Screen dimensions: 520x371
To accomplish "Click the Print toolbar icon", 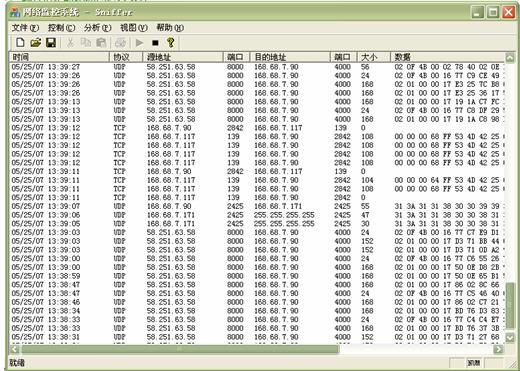I will tap(120, 43).
